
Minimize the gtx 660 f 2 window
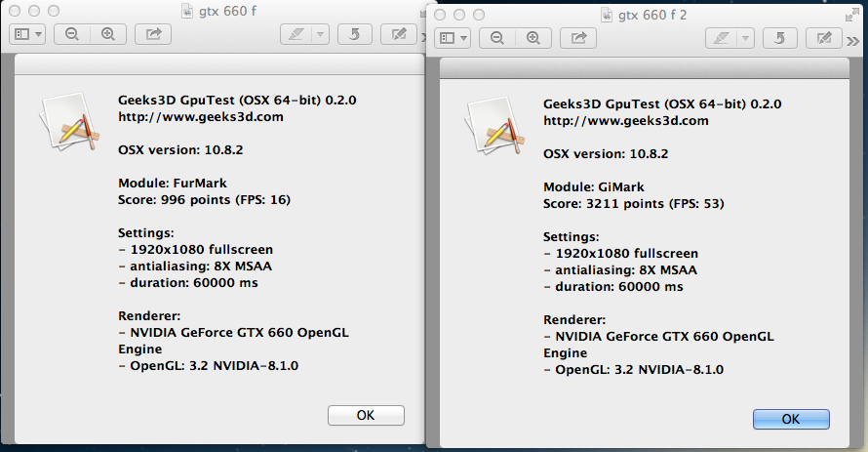click(x=459, y=15)
